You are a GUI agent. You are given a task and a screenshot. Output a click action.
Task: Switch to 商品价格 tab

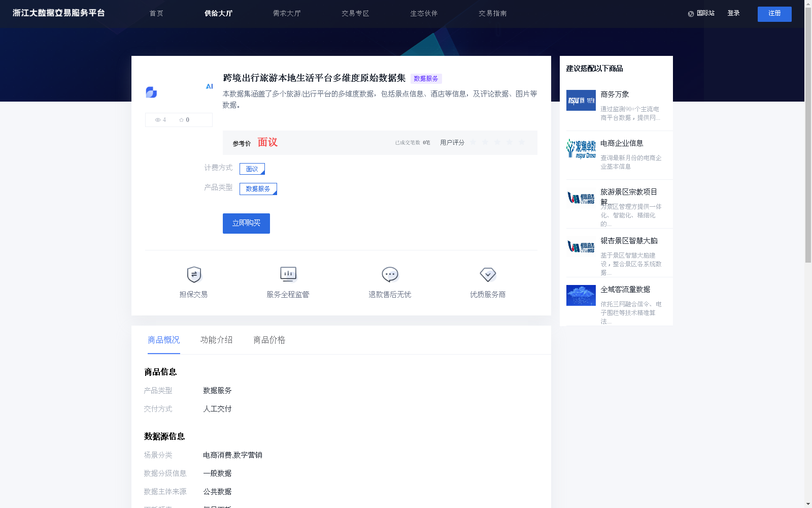tap(269, 340)
